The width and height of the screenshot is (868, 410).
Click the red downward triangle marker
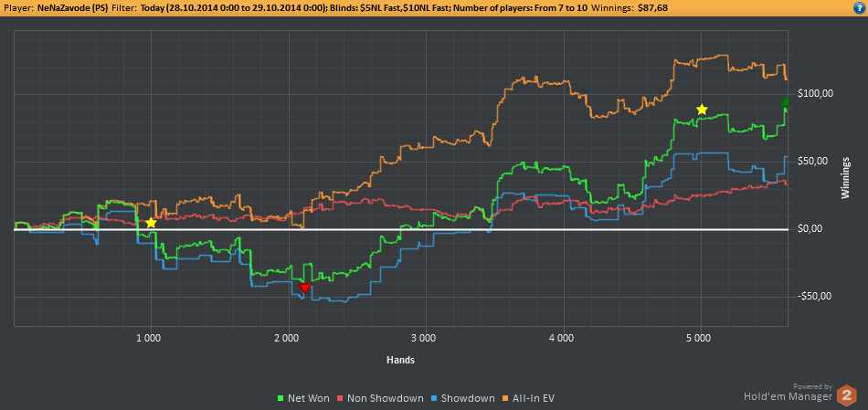[x=304, y=288]
